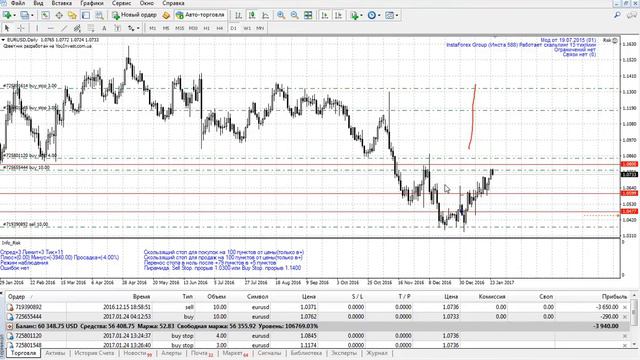
Task: Select the text label tool
Action: click(118, 28)
